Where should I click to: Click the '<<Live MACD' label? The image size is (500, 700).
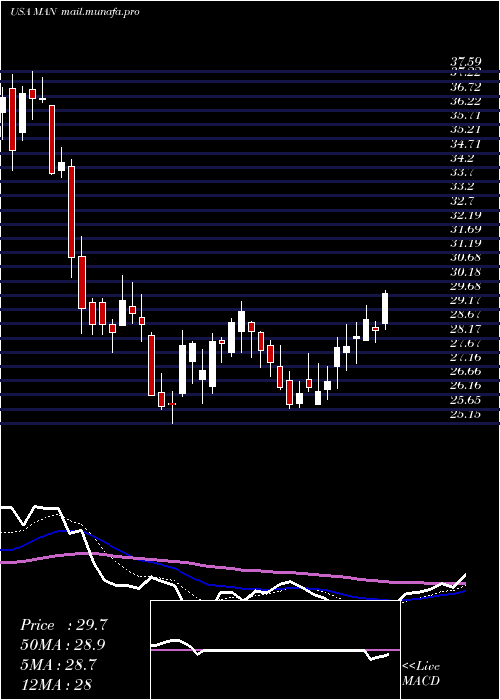[421, 674]
